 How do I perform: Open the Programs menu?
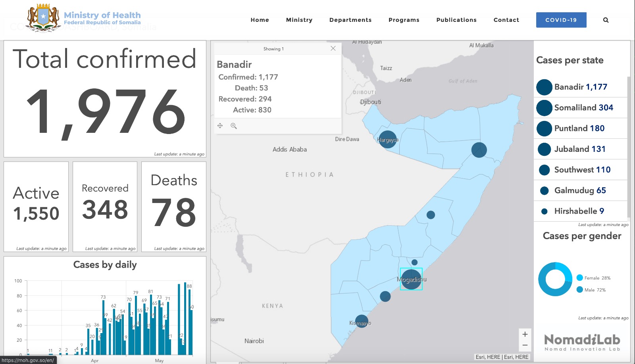pos(404,20)
